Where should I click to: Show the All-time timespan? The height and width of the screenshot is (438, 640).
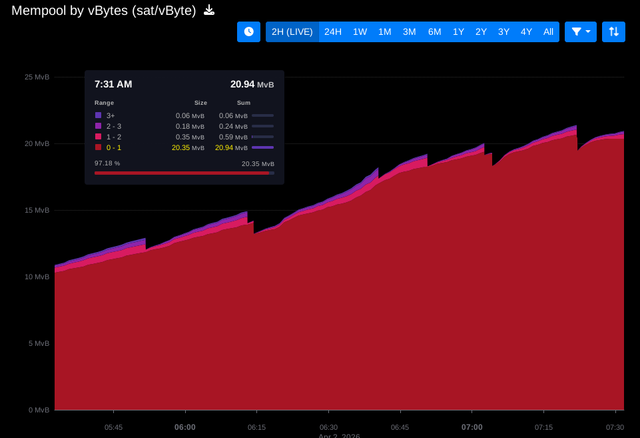[x=548, y=32]
